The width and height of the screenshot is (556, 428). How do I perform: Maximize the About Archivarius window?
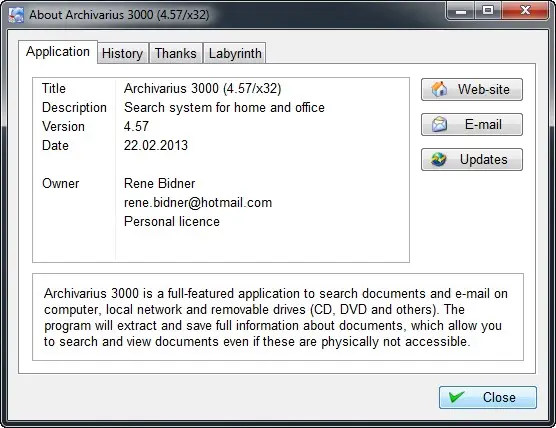[x=488, y=11]
